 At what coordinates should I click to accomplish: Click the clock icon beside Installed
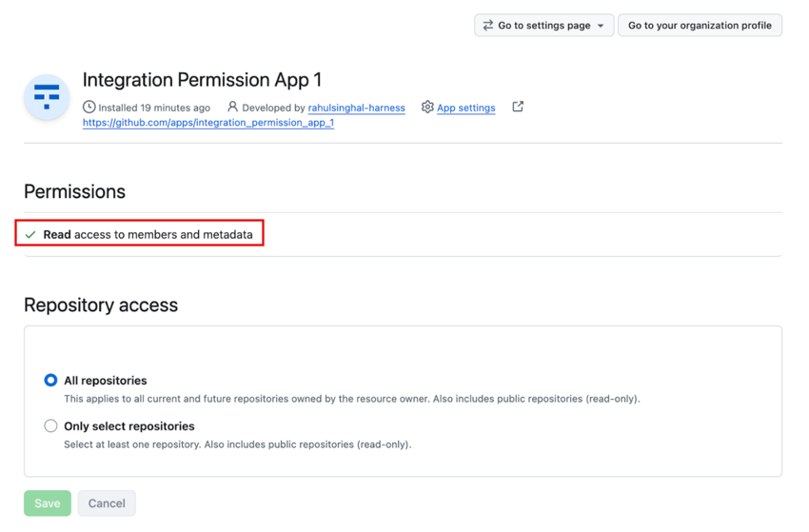(89, 108)
